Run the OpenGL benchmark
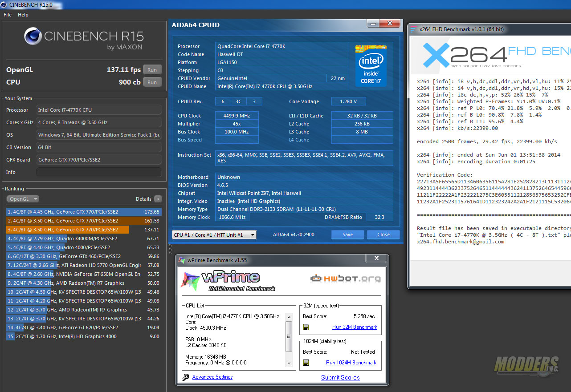The width and height of the screenshot is (571, 392). tap(152, 70)
